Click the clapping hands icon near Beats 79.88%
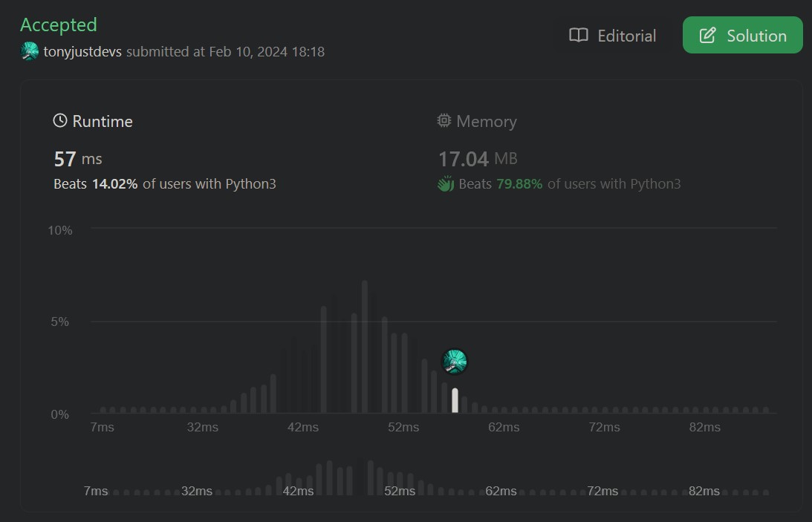 point(445,183)
